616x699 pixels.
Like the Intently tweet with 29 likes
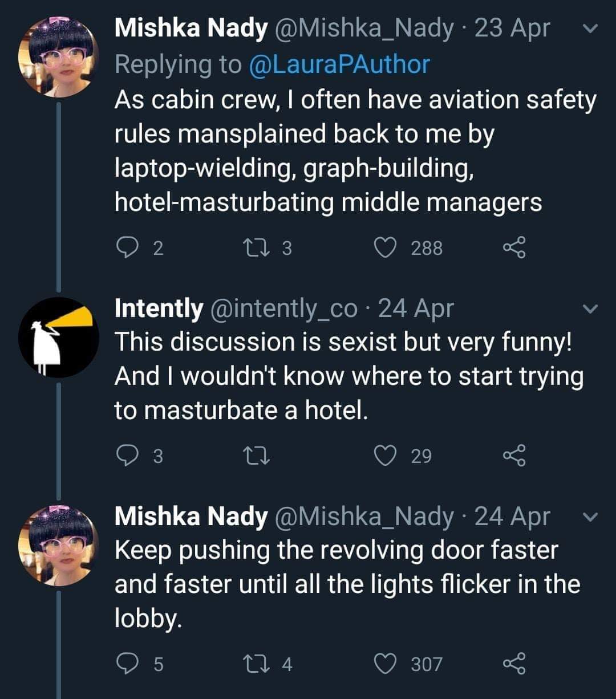(x=386, y=456)
